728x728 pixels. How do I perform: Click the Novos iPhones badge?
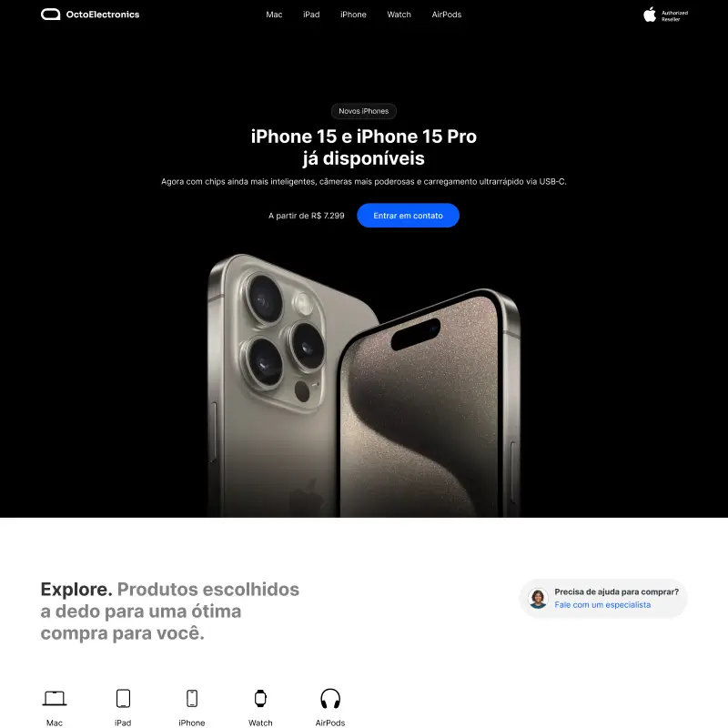363,111
